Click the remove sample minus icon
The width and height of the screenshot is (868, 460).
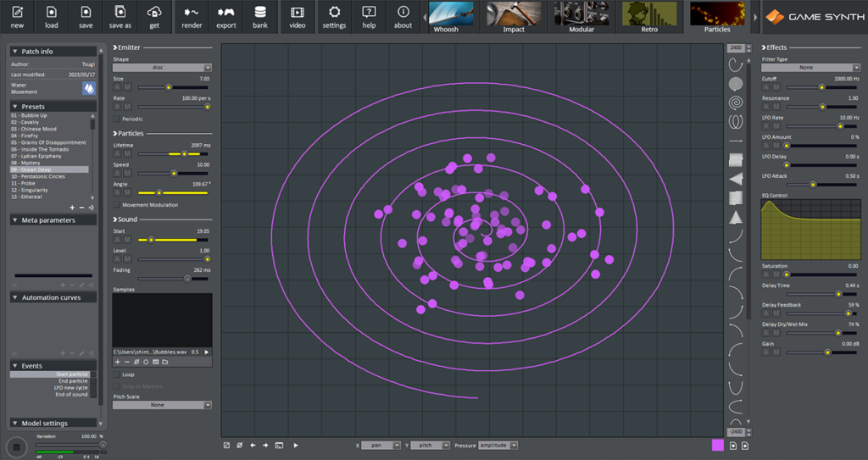tap(127, 362)
